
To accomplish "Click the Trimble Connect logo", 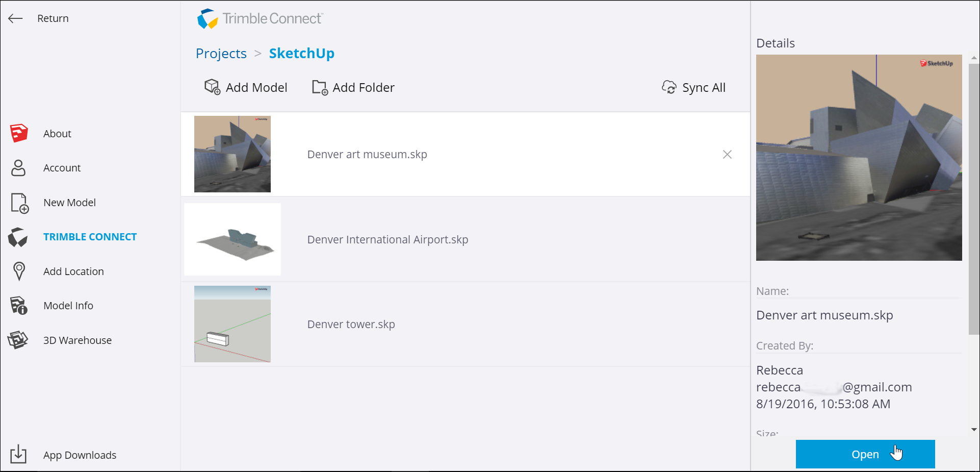I will (x=260, y=19).
